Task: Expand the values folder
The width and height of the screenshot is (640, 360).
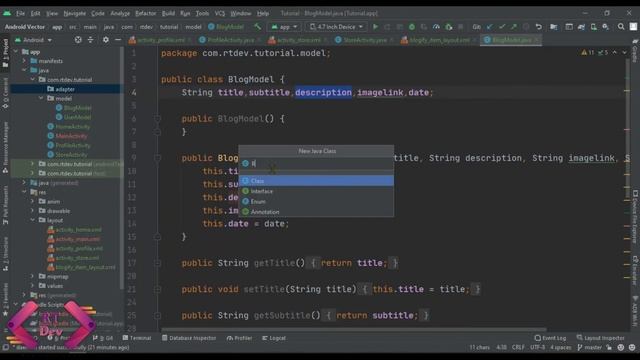Action: pos(33,286)
